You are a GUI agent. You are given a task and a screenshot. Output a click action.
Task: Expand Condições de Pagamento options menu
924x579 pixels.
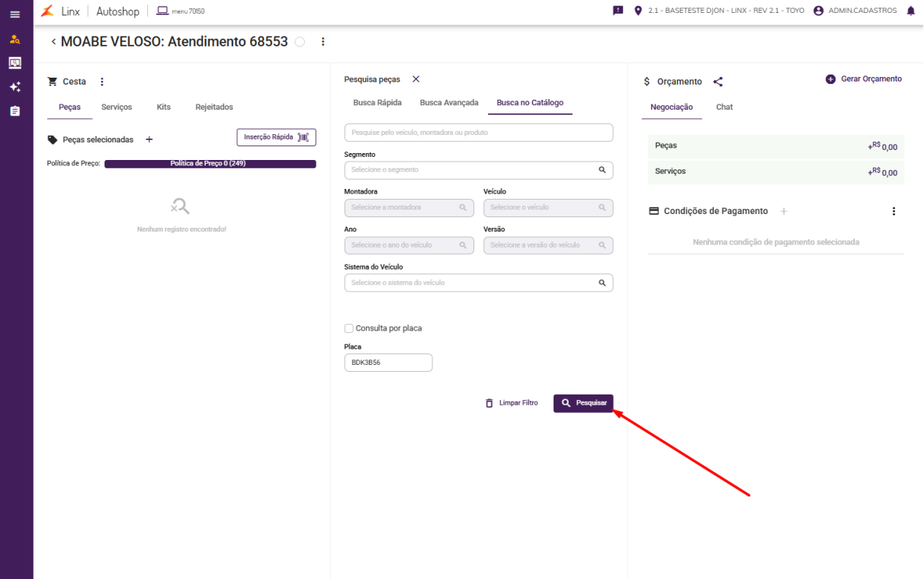pos(894,211)
